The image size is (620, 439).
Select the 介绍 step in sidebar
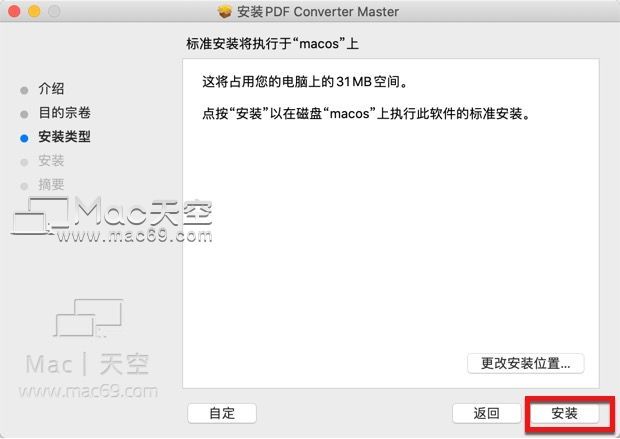tap(51, 89)
